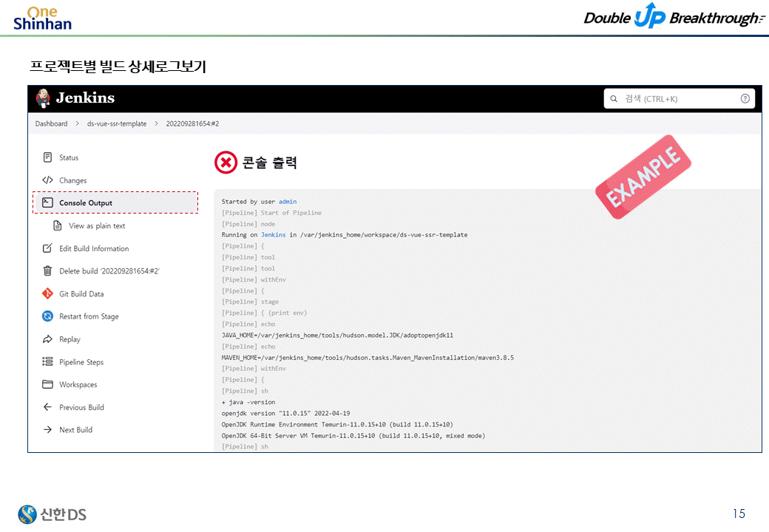Click the Pipeline Steps list icon
This screenshot has width=769, height=532.
(47, 361)
